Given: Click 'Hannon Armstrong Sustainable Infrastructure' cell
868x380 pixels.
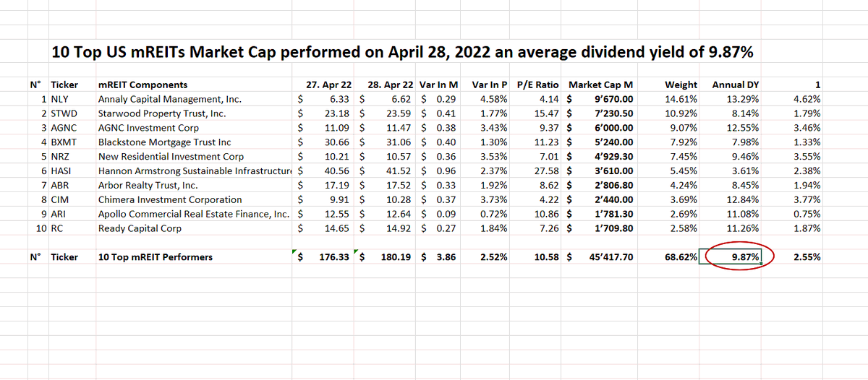Looking at the screenshot, I should pyautogui.click(x=196, y=170).
